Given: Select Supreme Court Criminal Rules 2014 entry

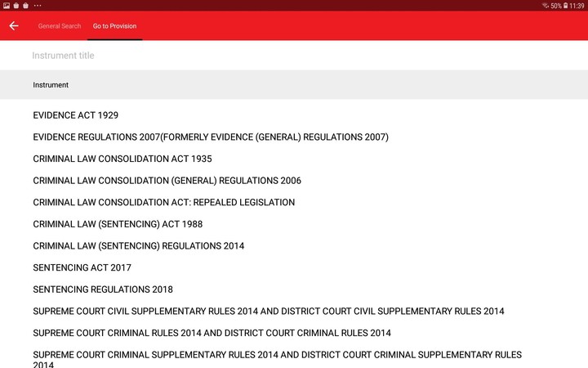Looking at the screenshot, I should [x=212, y=333].
